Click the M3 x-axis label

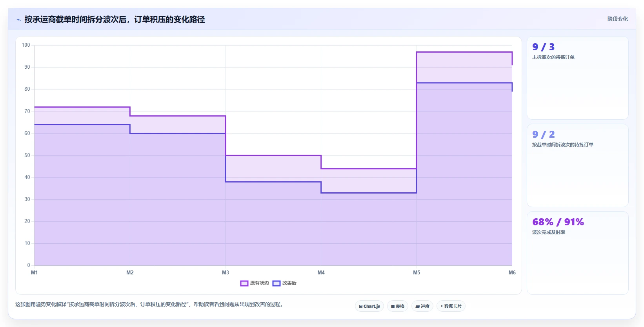[x=226, y=272]
